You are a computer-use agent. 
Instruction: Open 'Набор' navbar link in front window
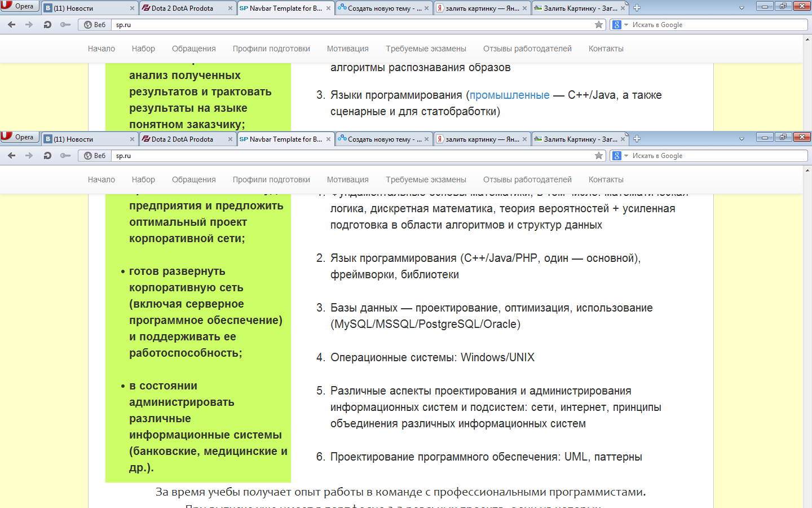(x=143, y=179)
